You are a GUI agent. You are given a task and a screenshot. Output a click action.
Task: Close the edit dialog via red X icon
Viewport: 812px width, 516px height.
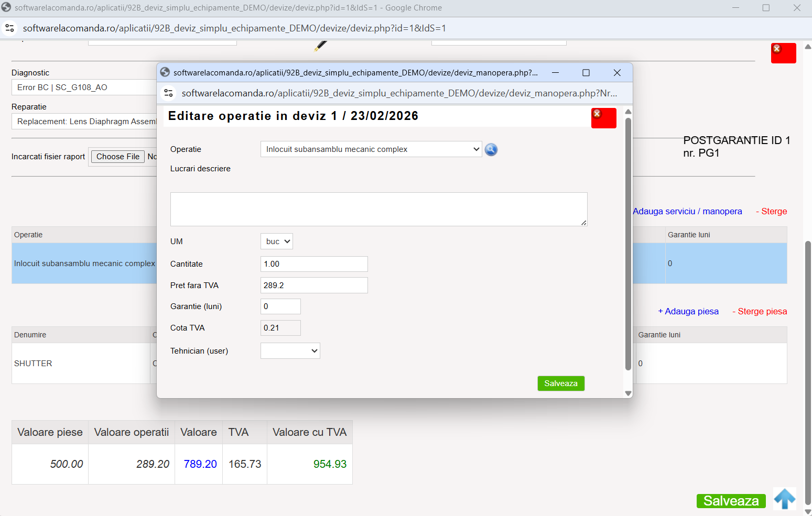603,118
